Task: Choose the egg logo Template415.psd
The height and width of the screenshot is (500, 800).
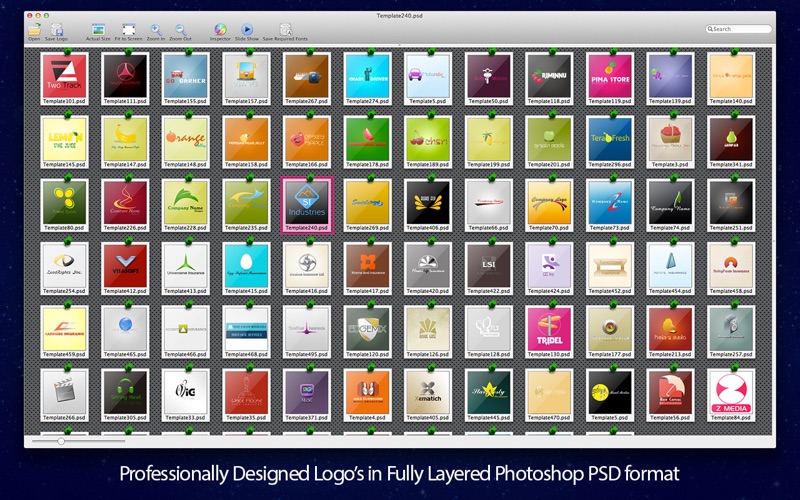Action: pyautogui.click(x=246, y=266)
